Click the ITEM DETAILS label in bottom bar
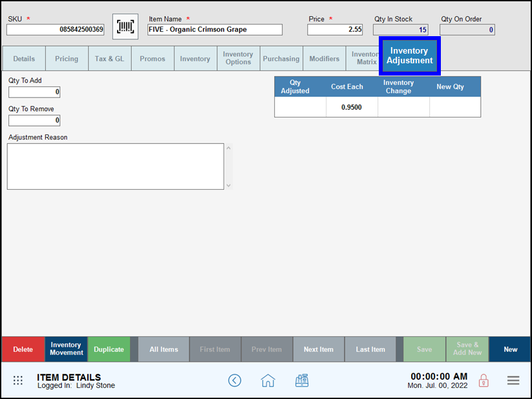532x399 pixels. (69, 376)
